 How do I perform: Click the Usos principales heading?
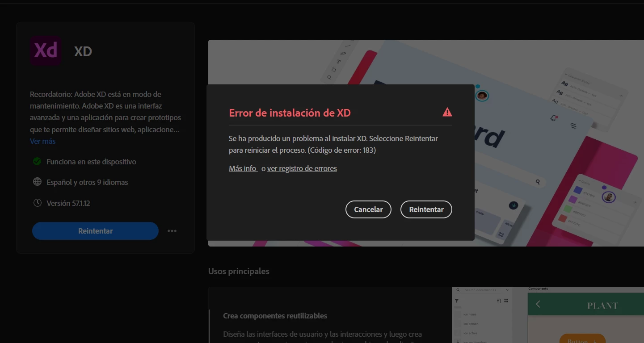[x=239, y=271]
